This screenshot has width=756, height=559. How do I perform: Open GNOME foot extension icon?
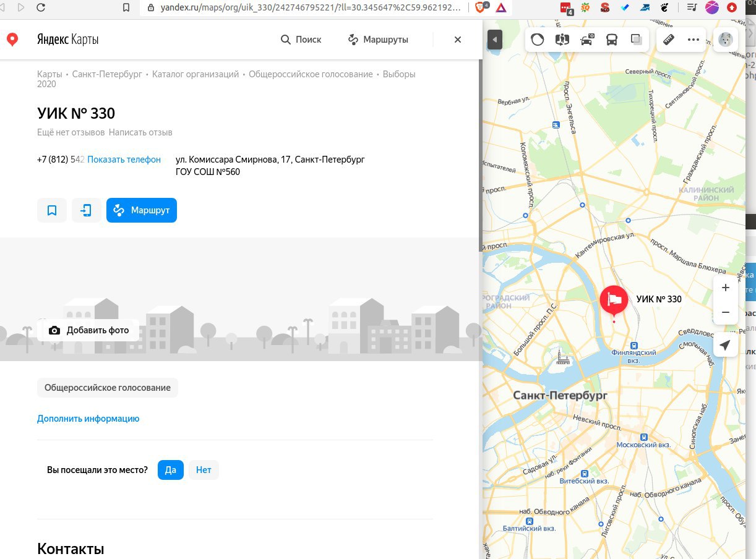point(664,7)
